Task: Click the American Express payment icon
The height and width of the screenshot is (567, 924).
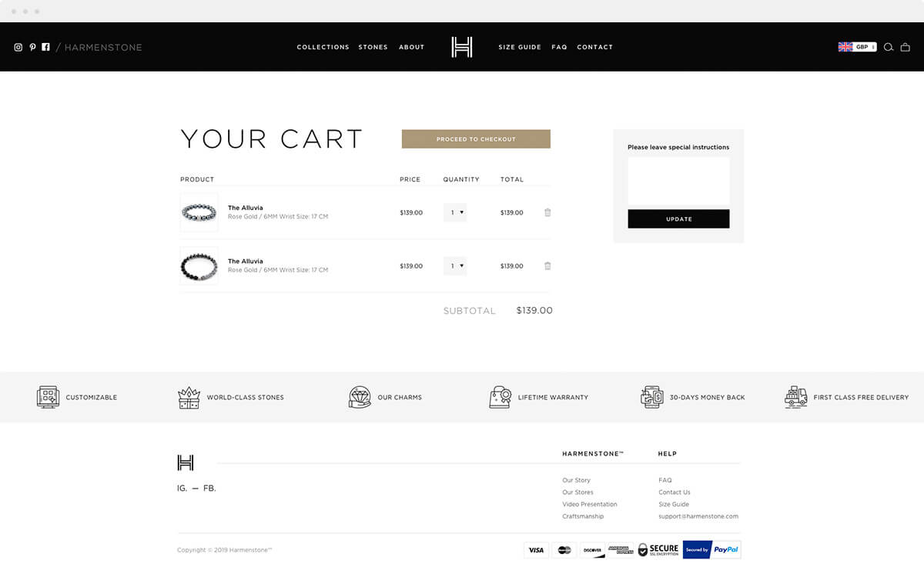Action: [x=621, y=550]
